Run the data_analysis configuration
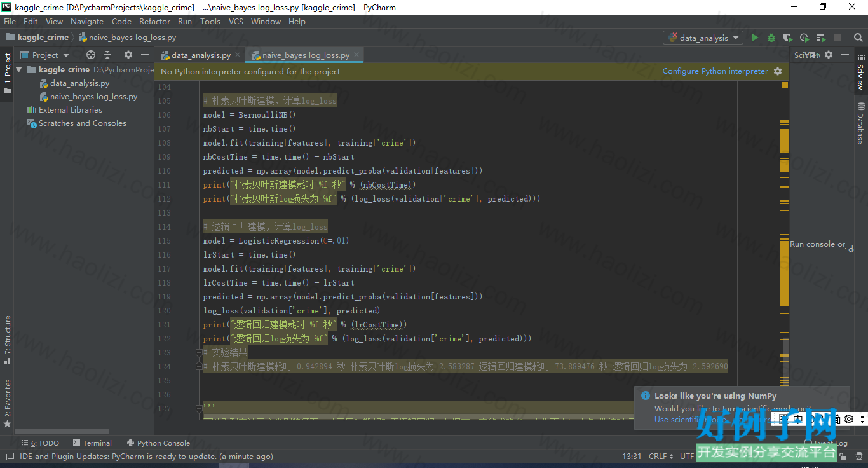 [755, 38]
